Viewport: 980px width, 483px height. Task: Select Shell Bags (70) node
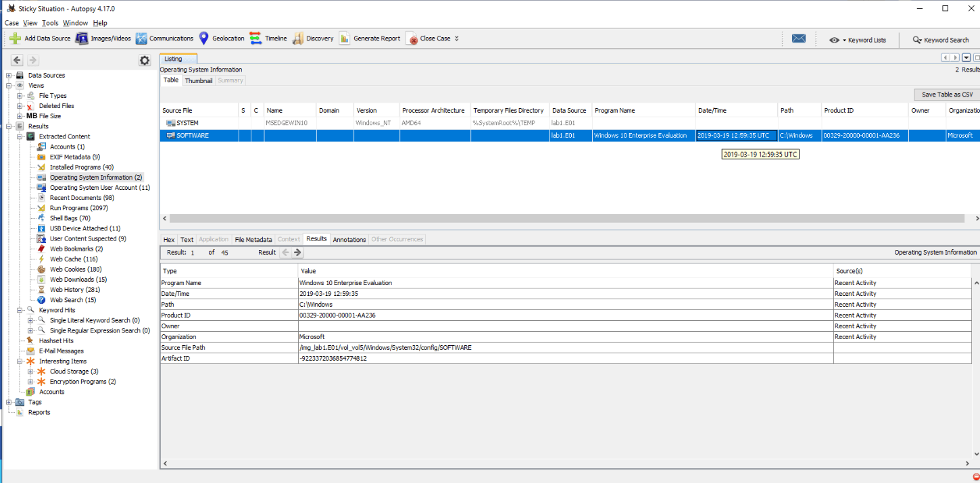[70, 218]
